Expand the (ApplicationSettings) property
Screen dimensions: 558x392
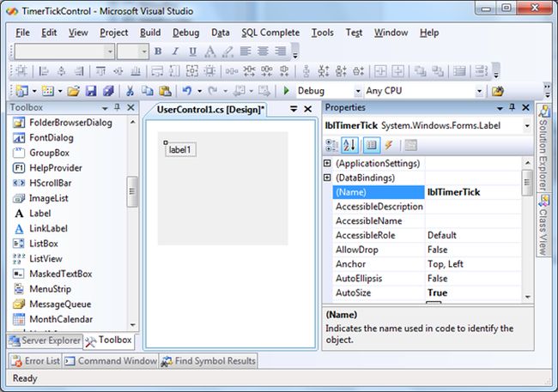(327, 163)
